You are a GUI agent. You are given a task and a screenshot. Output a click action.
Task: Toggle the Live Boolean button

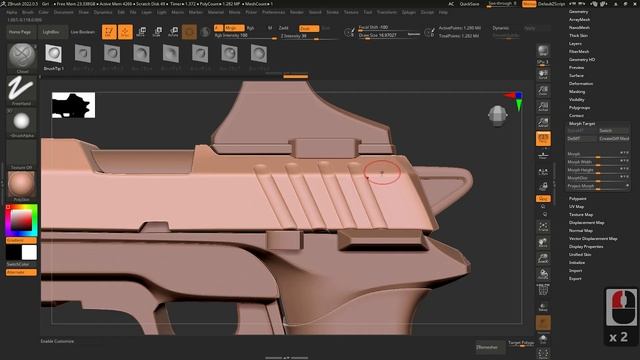coord(83,32)
